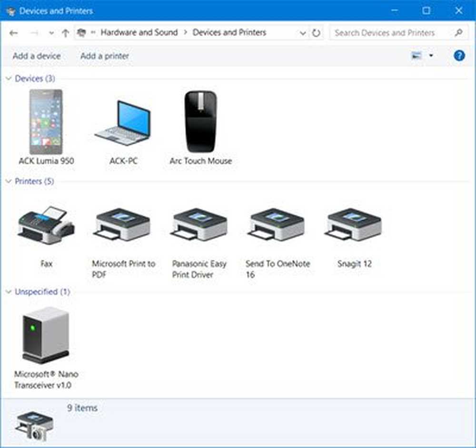Click Add a printer
The height and width of the screenshot is (448, 476).
coord(104,56)
